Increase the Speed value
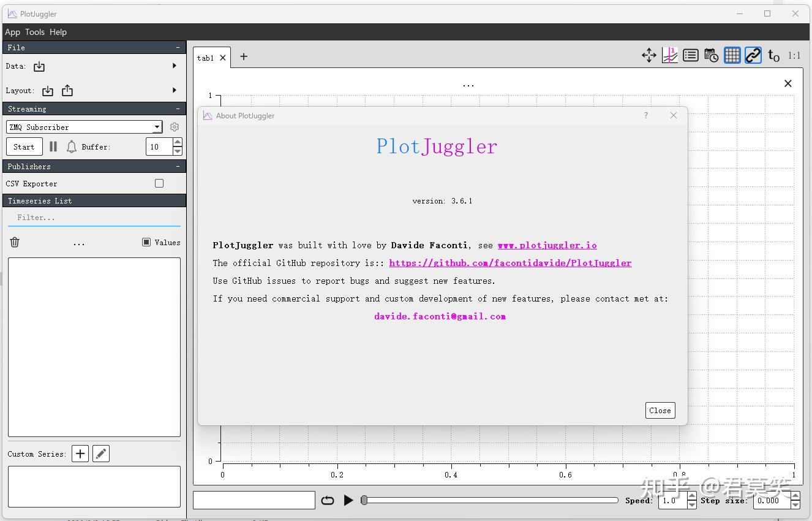 tap(692, 496)
